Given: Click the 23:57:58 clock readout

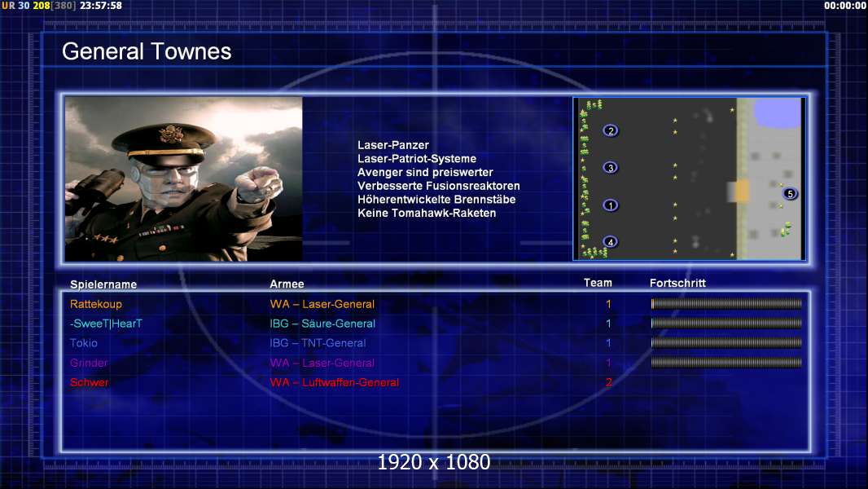Looking at the screenshot, I should coord(101,6).
